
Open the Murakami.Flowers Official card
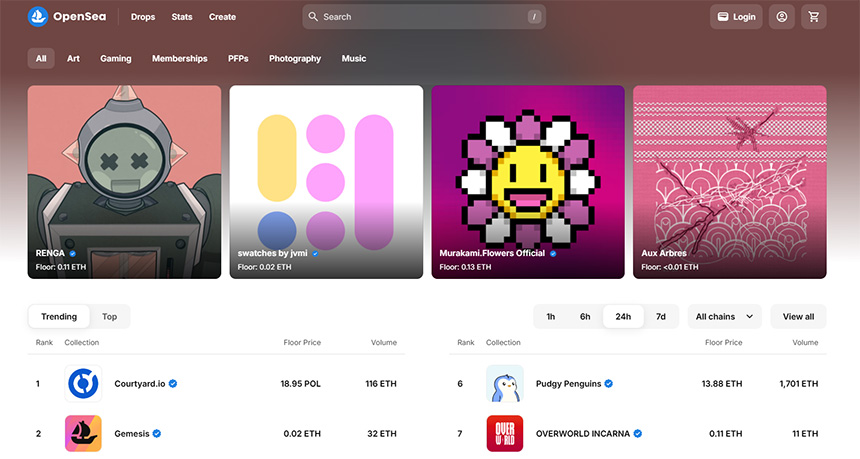pos(528,182)
